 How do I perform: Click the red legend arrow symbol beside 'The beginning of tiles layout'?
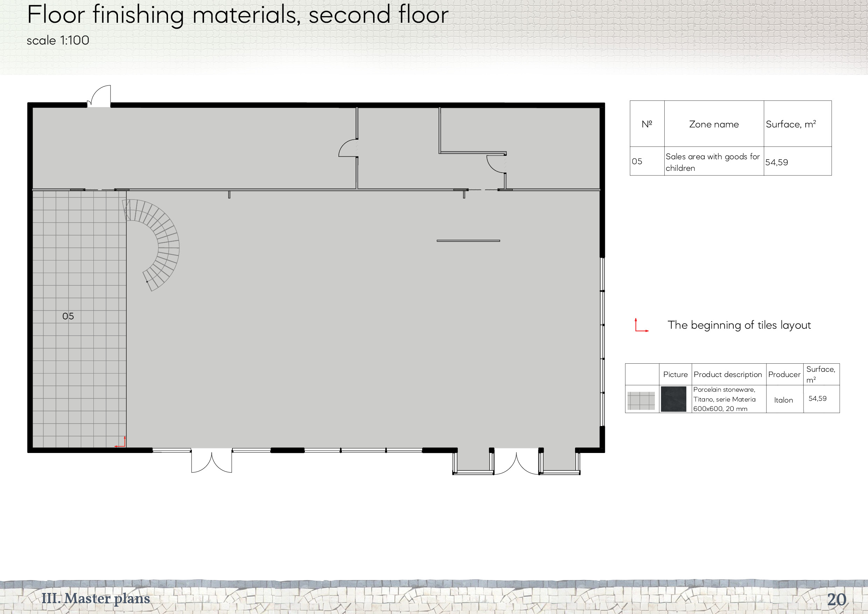[x=642, y=325]
